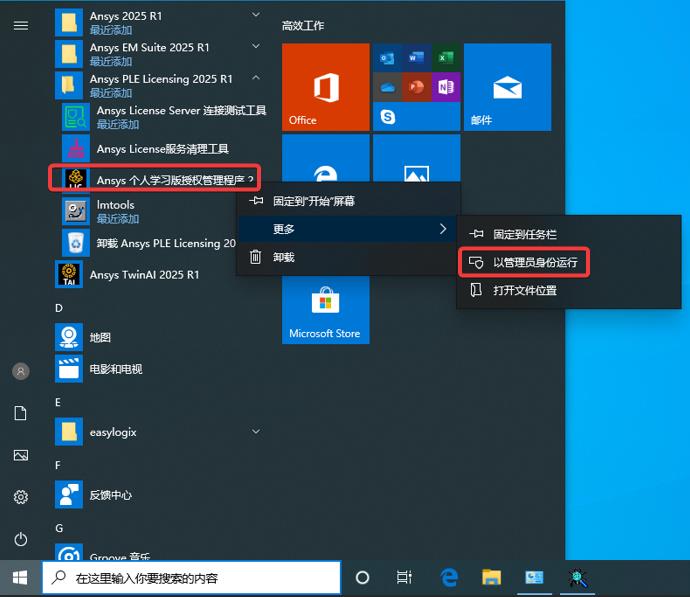Click the Power icon in Start sidebar
690x597 pixels.
click(x=21, y=539)
